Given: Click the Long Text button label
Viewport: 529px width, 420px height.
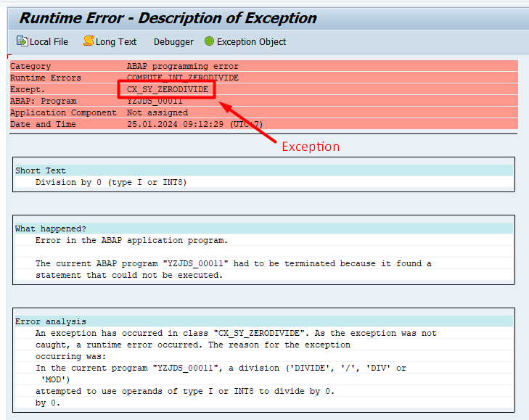Looking at the screenshot, I should tap(116, 42).
